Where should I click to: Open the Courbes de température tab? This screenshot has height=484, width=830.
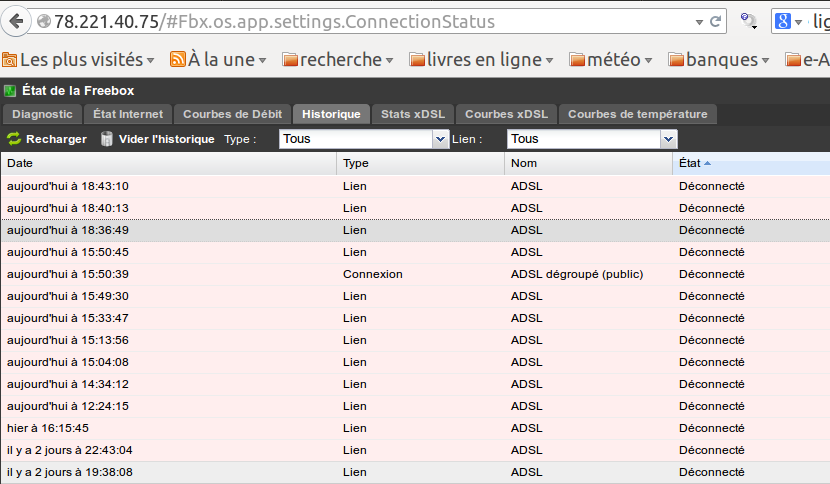pos(638,114)
